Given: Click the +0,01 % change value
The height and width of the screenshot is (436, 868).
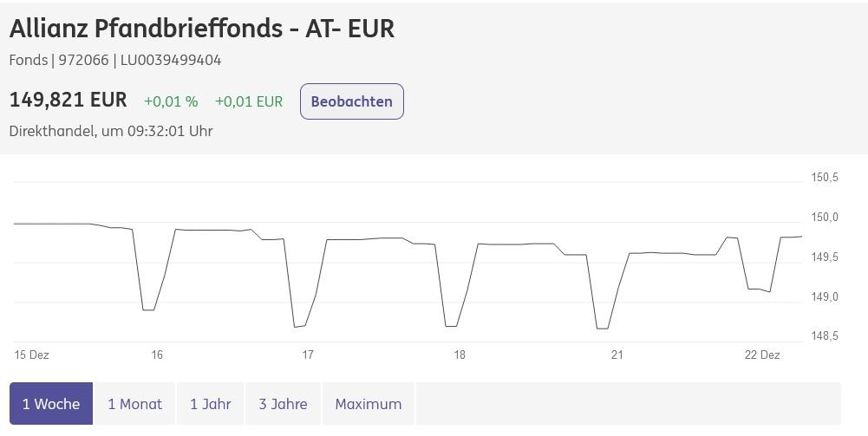Looking at the screenshot, I should [x=171, y=101].
